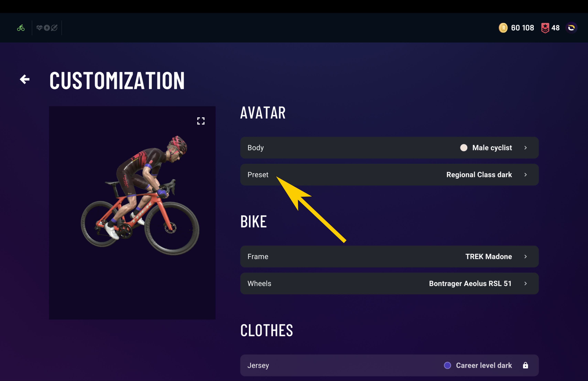Open Wheels chevron next to Bontrager Aeolus
The height and width of the screenshot is (381, 588).
point(525,283)
